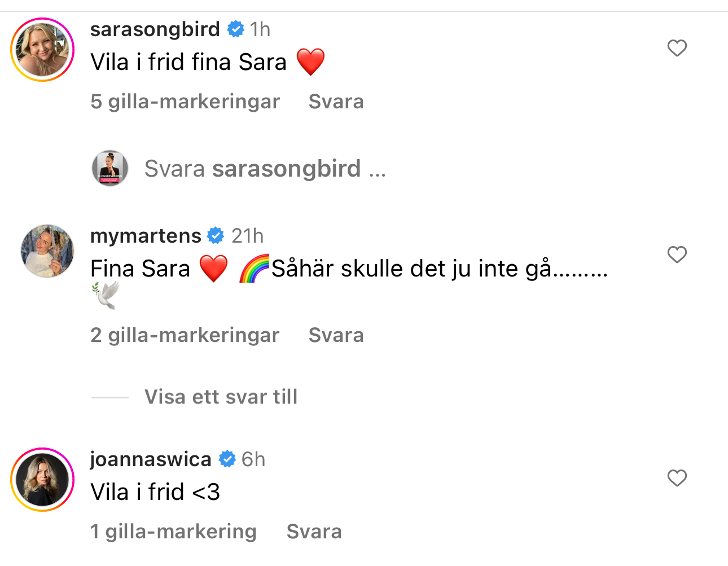Click the mymartens username
Image resolution: width=728 pixels, height=566 pixels.
pyautogui.click(x=146, y=235)
